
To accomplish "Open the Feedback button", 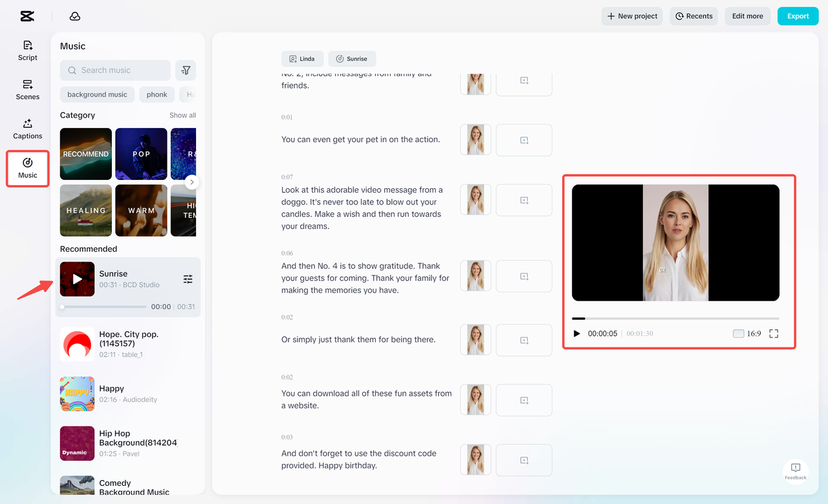I will [x=796, y=471].
